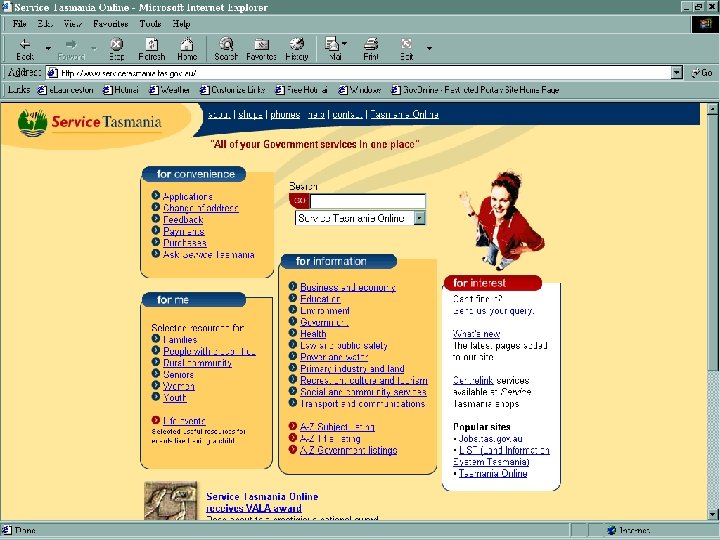Click Internet zone status bar icon

(611, 530)
